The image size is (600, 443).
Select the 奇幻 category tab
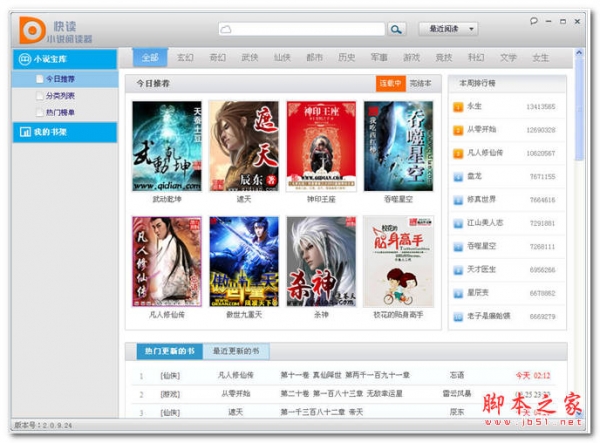pyautogui.click(x=217, y=58)
